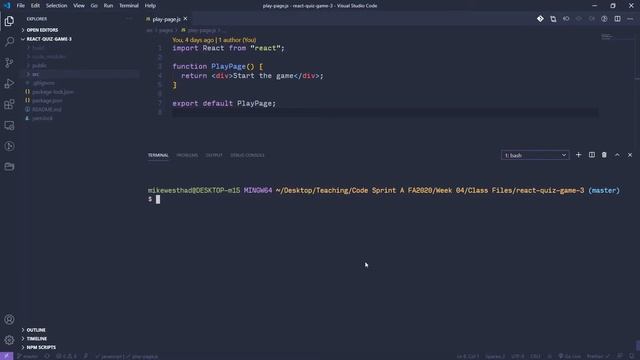Click the diamond-shaped git icon in editor toolbar
This screenshot has height=360, width=640.
[540, 19]
